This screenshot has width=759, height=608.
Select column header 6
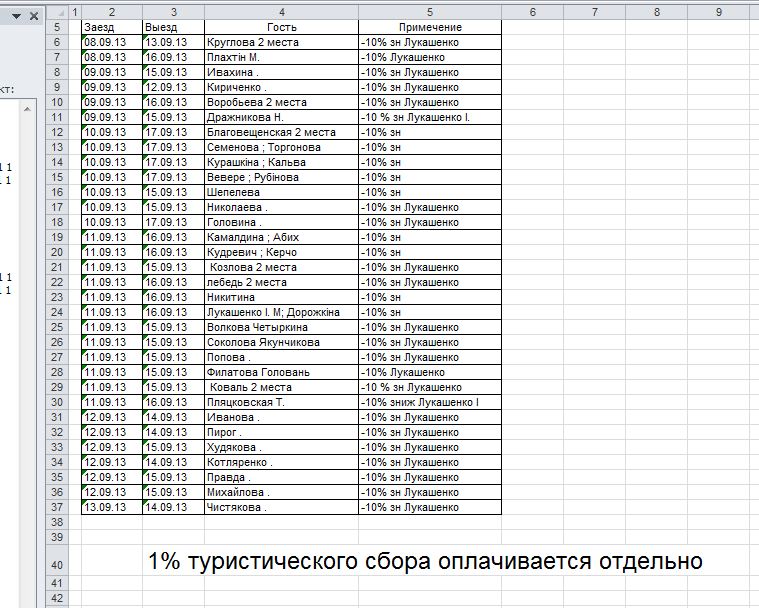(532, 12)
